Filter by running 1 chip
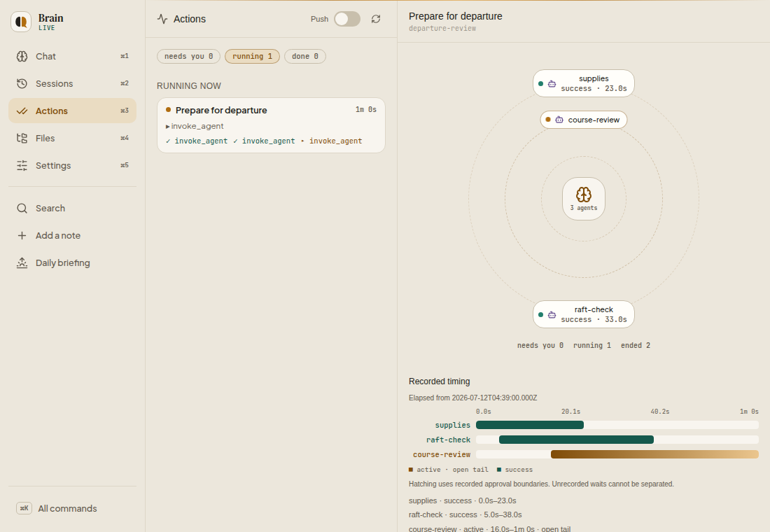Viewport: 770px width, 532px height. (252, 57)
